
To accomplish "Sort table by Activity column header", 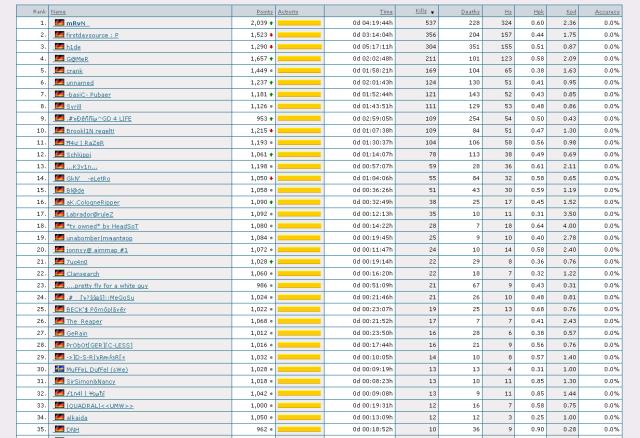I will tap(288, 11).
